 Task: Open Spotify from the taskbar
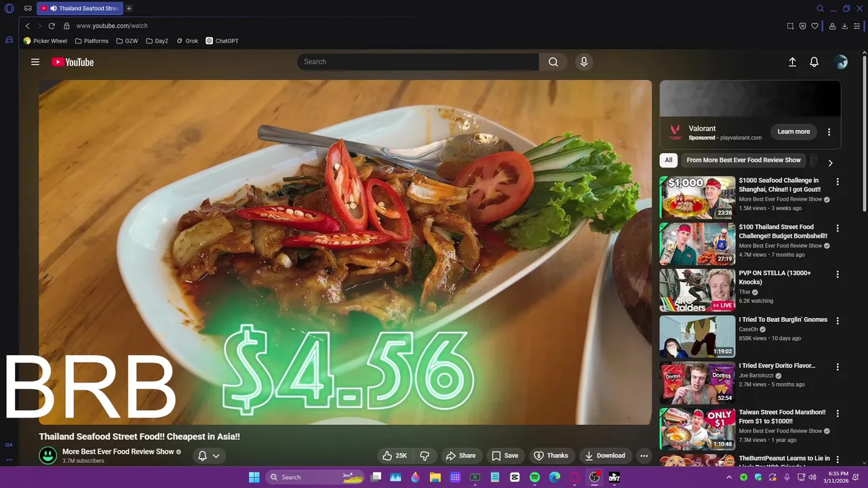click(x=534, y=477)
